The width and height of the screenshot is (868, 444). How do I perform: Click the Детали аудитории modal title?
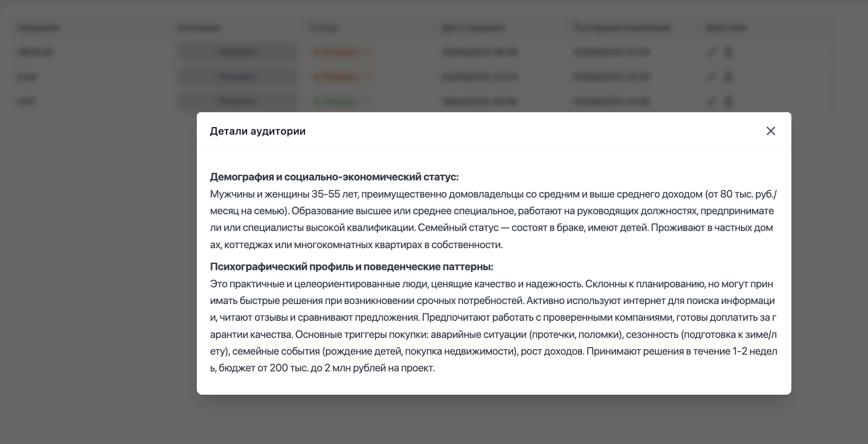[x=257, y=131]
